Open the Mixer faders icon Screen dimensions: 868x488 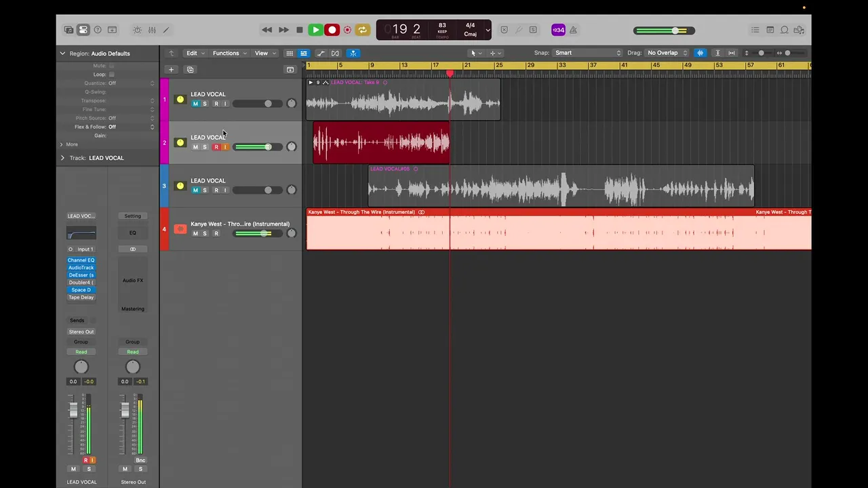[x=152, y=30]
